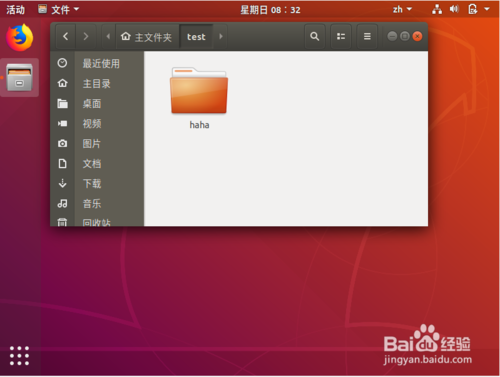Open the 活动 overview
Viewport: 500px width, 377px height.
15,9
